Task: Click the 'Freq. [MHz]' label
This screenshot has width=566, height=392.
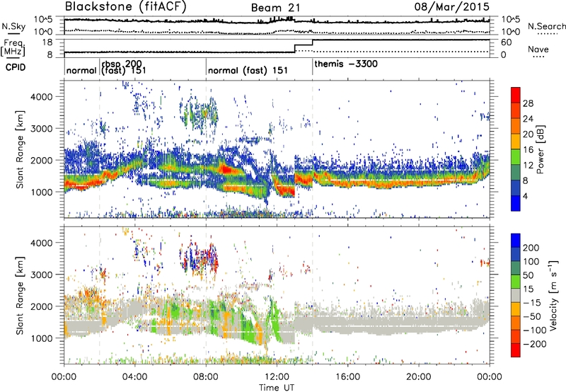Action: [13, 47]
